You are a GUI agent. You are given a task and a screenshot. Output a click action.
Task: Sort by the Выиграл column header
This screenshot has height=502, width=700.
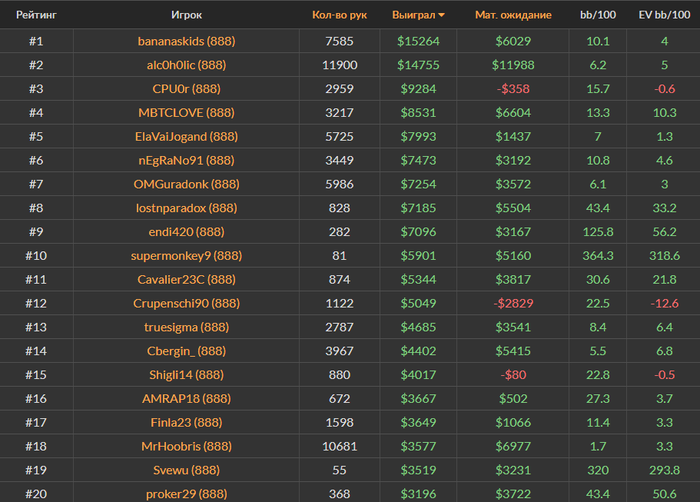coord(418,15)
